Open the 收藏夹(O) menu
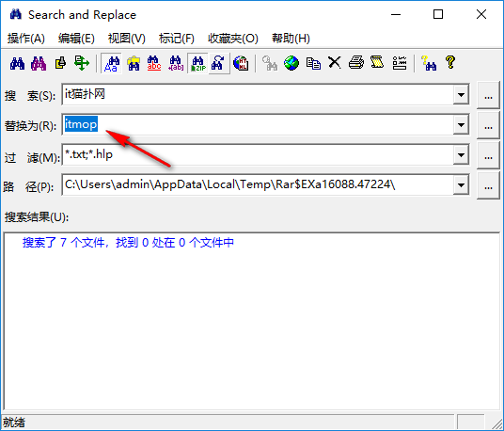 coord(233,39)
